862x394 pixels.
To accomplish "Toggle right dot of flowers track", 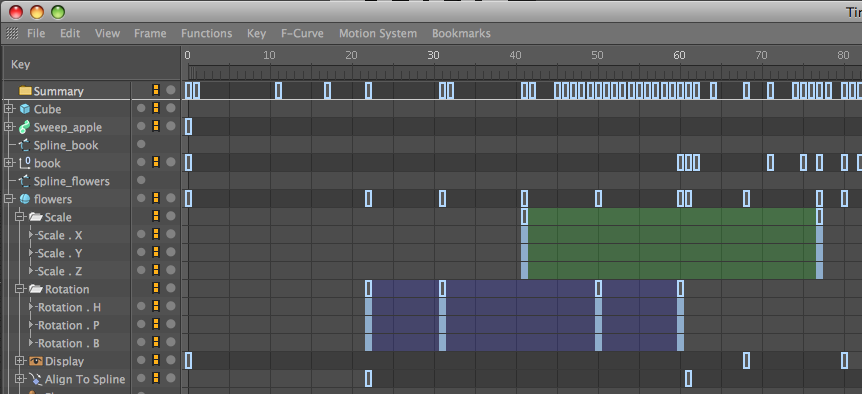I will (171, 198).
